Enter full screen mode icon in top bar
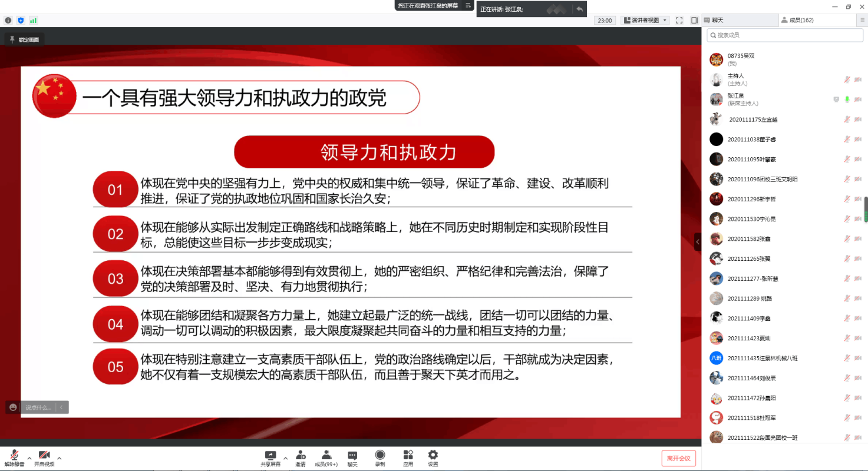Screen dimensions: 868x471 click(x=679, y=20)
